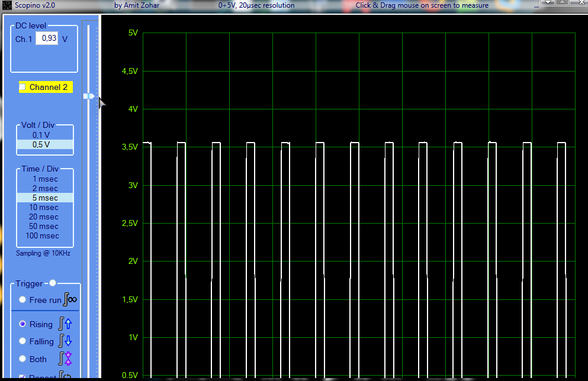The height and width of the screenshot is (381, 588).
Task: Click the vertical level slider handle
Action: tap(89, 96)
